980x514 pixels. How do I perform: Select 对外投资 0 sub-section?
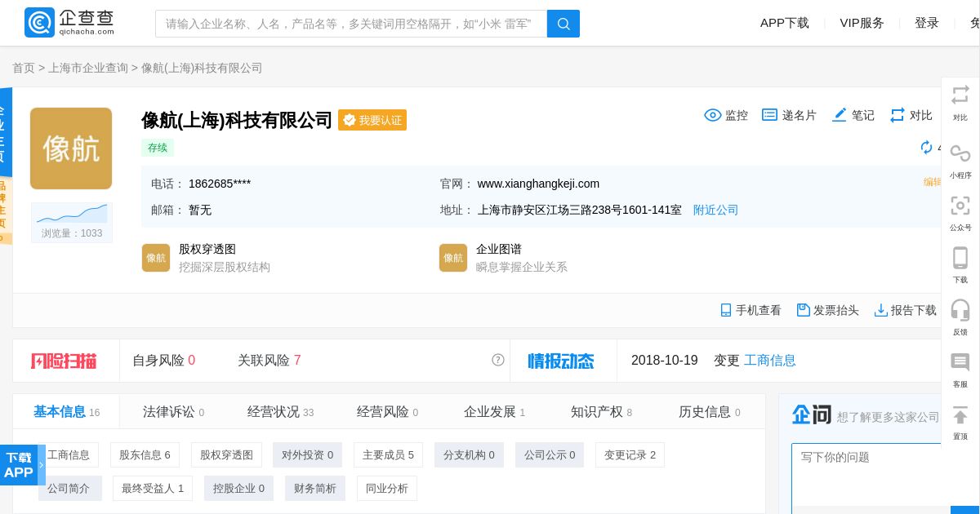307,454
